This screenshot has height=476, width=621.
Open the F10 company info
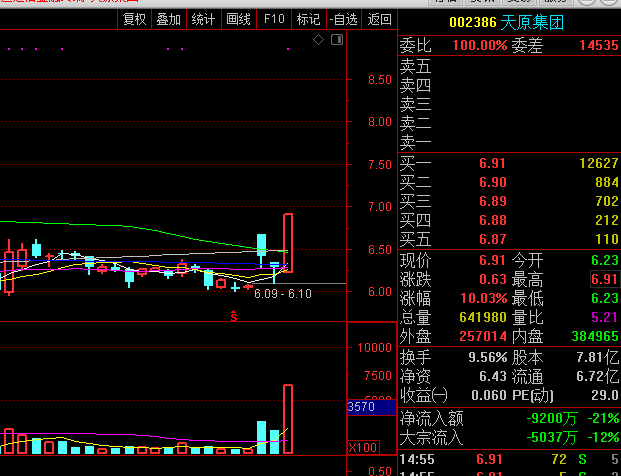tap(274, 19)
